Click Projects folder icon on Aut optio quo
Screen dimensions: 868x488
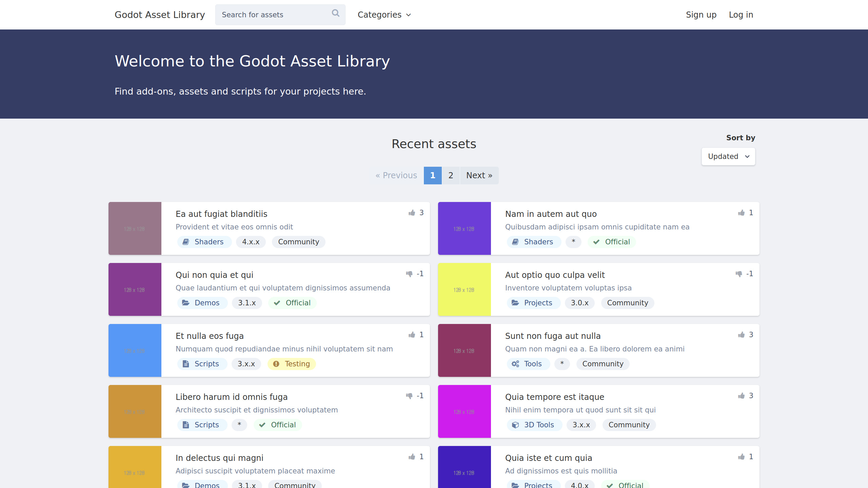515,303
